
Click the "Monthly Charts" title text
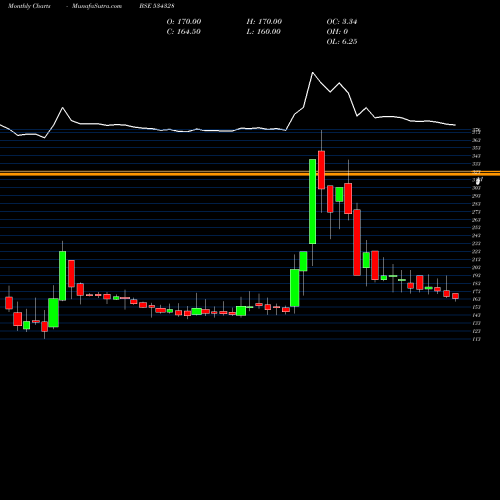29,6
